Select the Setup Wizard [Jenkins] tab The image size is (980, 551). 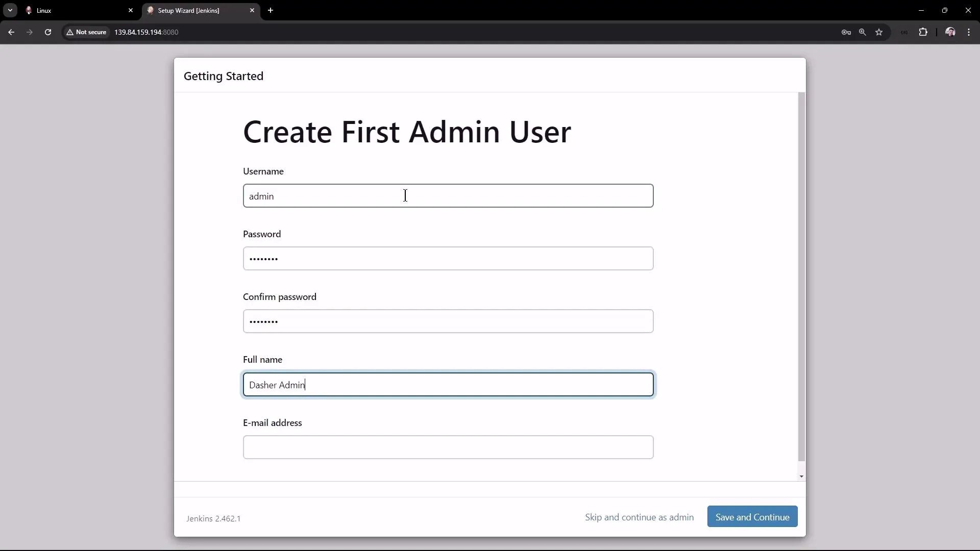point(191,10)
